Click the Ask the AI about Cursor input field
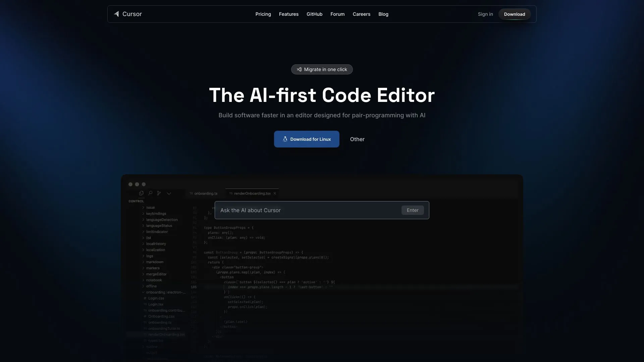This screenshot has width=644, height=362. (x=302, y=210)
